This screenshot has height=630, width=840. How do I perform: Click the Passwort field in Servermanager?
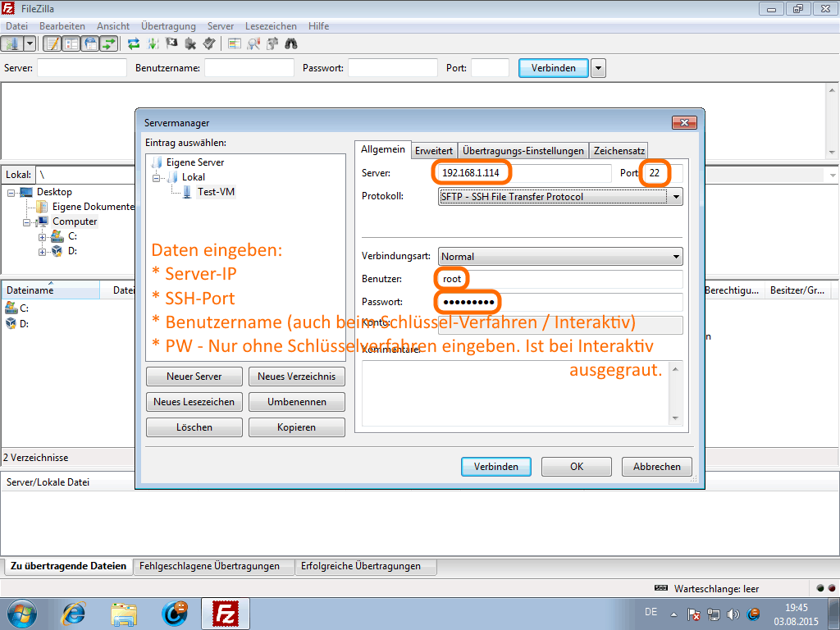pos(560,302)
